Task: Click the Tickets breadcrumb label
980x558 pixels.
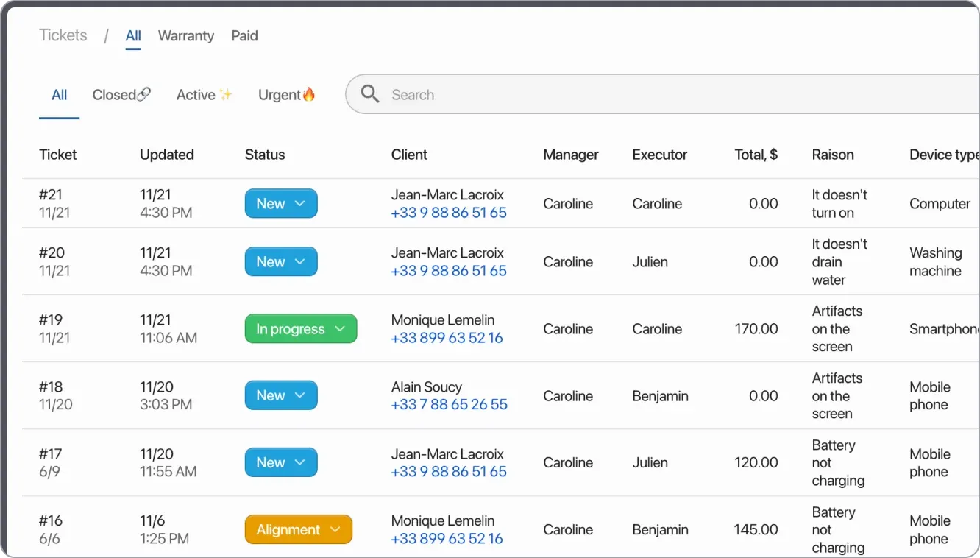Action: (x=63, y=35)
